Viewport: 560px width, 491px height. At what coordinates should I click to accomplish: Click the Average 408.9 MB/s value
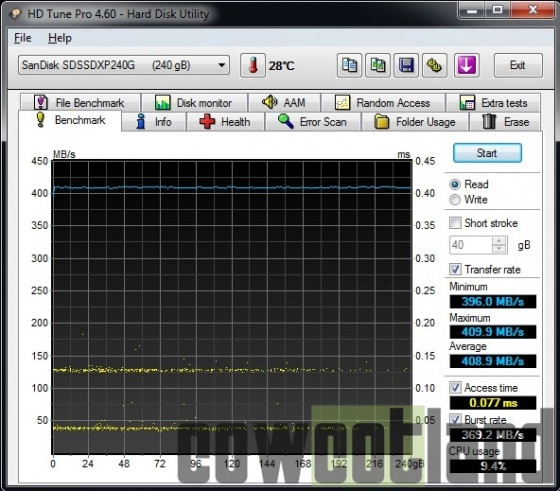493,361
